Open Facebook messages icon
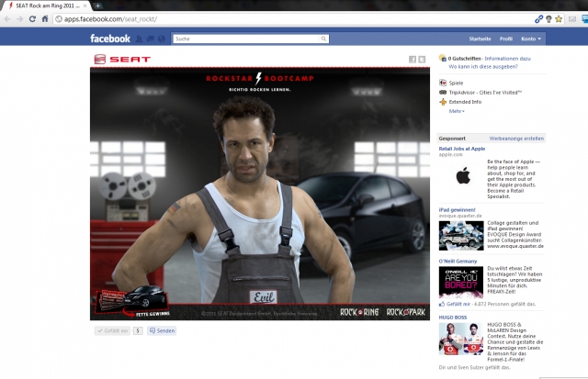The image size is (588, 379). pyautogui.click(x=150, y=39)
